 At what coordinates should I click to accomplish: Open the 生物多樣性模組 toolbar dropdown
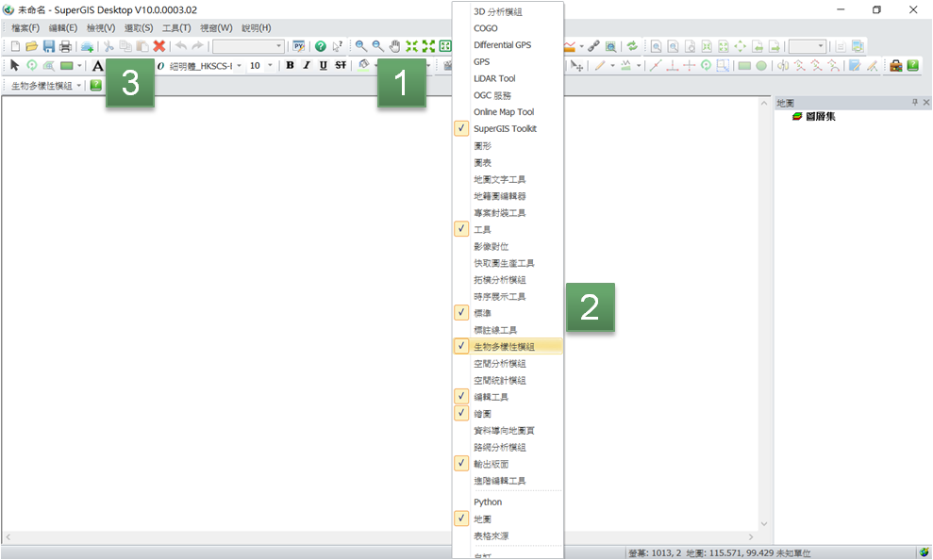[x=79, y=86]
